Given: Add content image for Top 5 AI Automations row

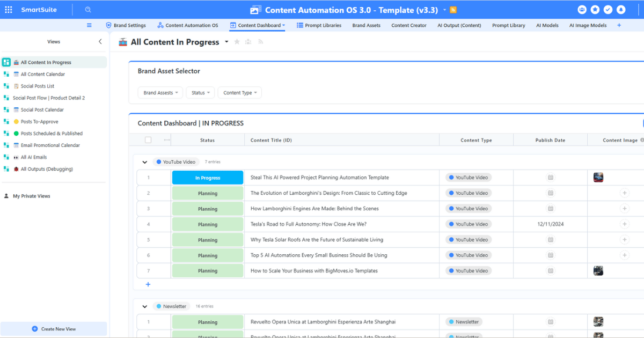Looking at the screenshot, I should [624, 255].
